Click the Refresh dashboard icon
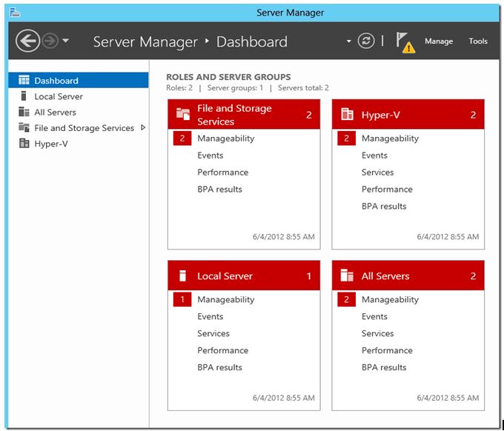Image resolution: width=504 pixels, height=431 pixels. tap(366, 41)
